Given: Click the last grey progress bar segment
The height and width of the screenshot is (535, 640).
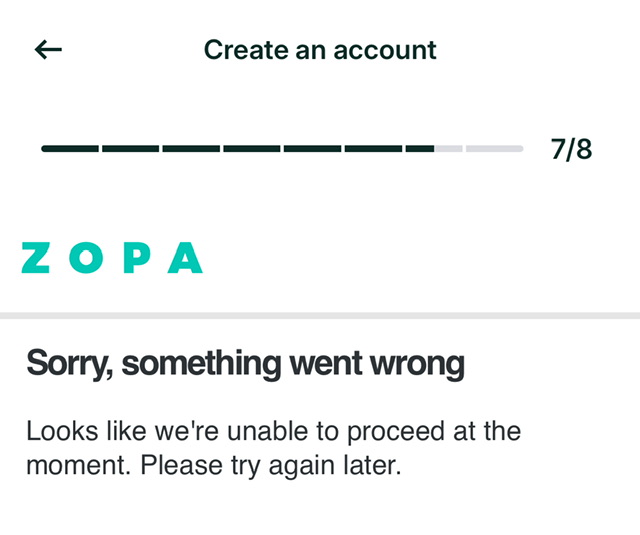Looking at the screenshot, I should (x=495, y=149).
